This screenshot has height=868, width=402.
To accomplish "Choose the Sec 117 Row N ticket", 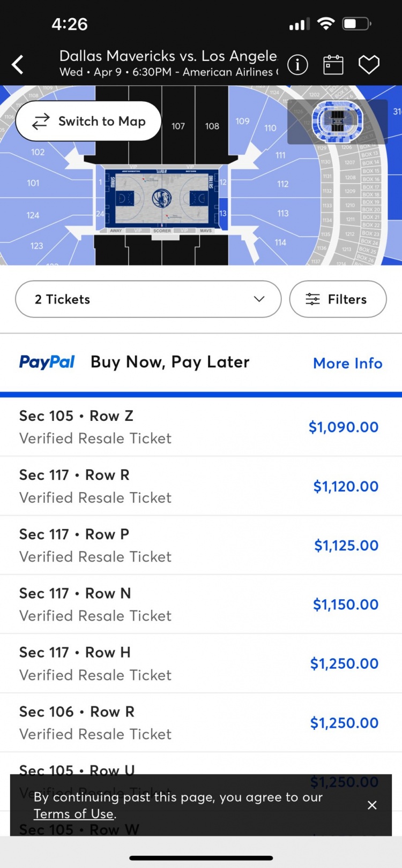I will [198, 604].
